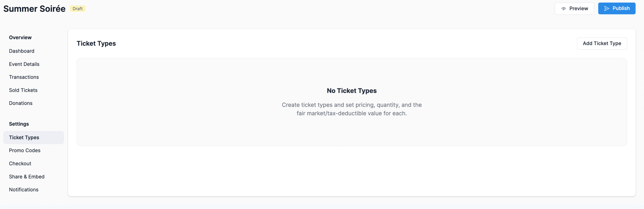Open the Sold Tickets page
Image resolution: width=644 pixels, height=209 pixels.
23,90
